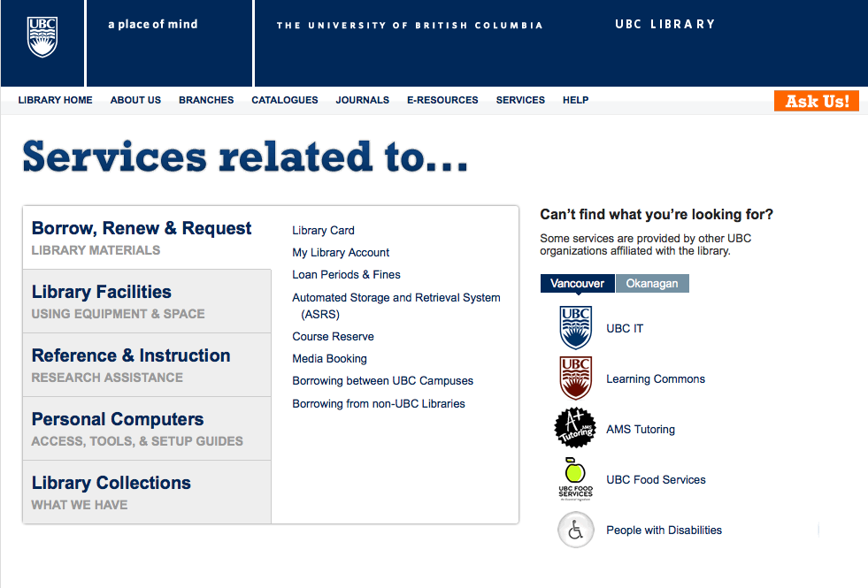
Task: Click the UBC Food Services text link
Action: [x=656, y=479]
